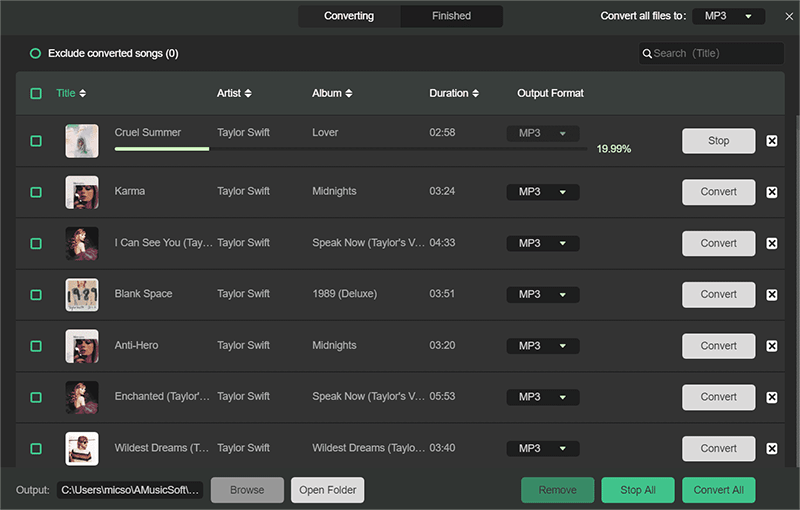The width and height of the screenshot is (800, 510).
Task: Click the Browse output button
Action: coord(247,490)
